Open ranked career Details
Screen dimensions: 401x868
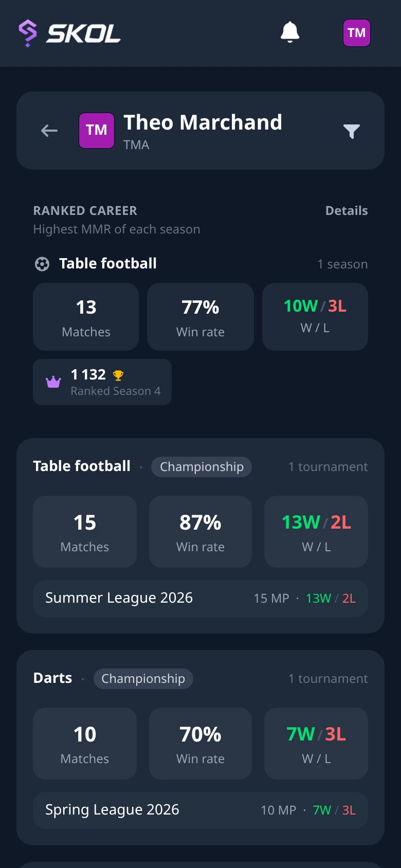[347, 211]
